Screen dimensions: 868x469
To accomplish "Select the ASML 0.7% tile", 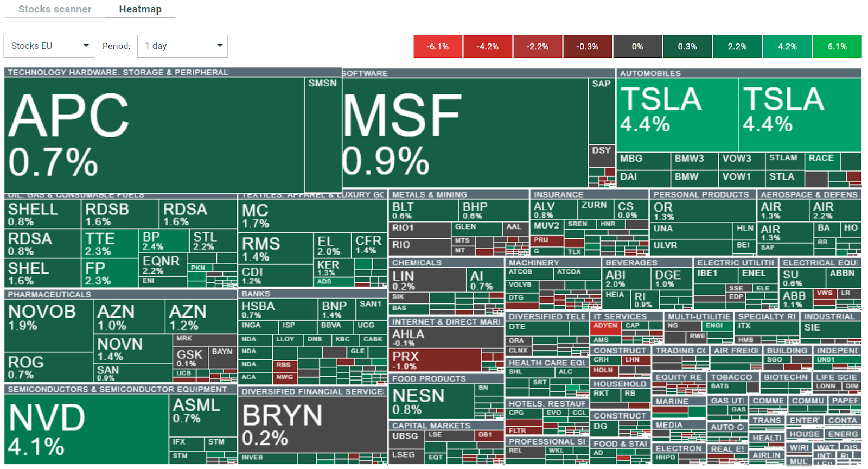I will pyautogui.click(x=203, y=415).
